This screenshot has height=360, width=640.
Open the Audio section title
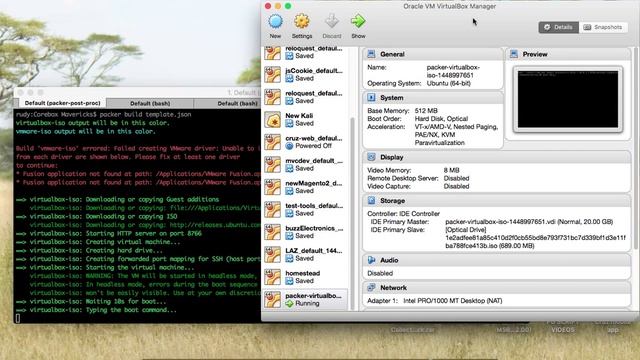[x=389, y=260]
